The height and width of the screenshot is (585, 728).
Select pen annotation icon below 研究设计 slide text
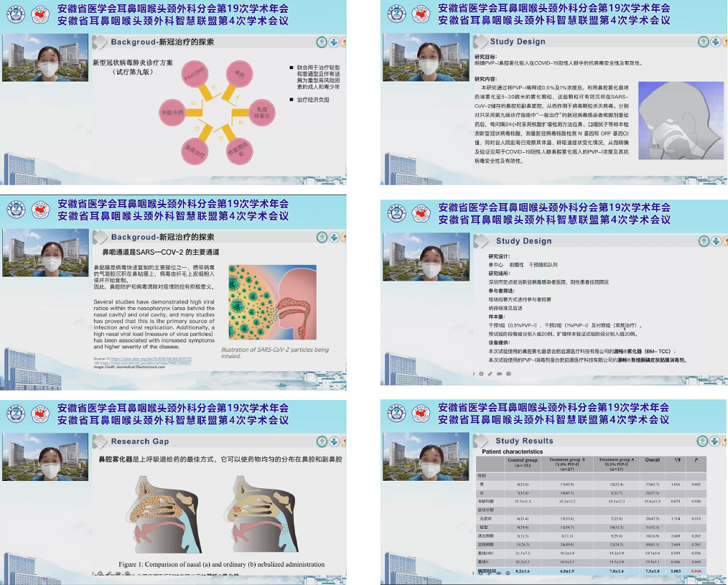click(x=490, y=373)
